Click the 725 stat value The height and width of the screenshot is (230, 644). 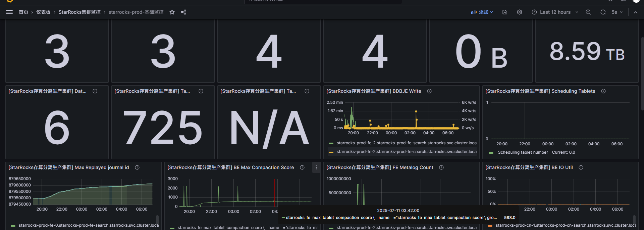pos(163,128)
